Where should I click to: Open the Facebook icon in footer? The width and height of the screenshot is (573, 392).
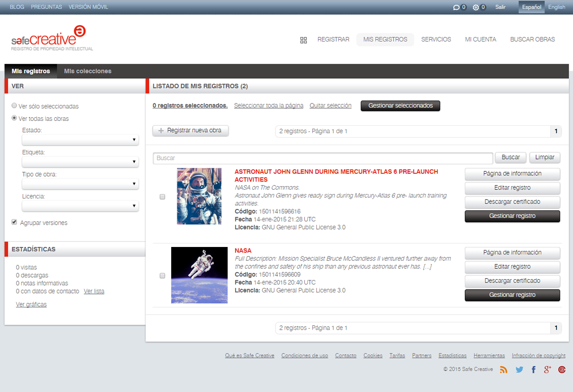tap(533, 370)
